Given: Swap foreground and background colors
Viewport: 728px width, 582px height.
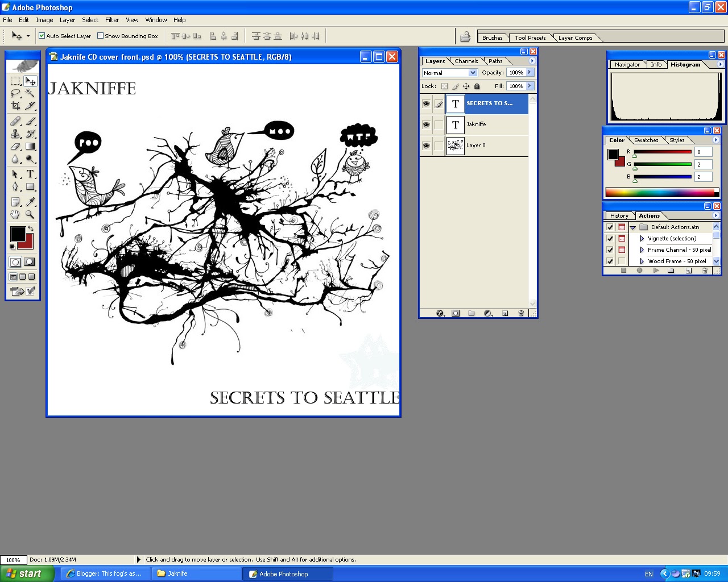Looking at the screenshot, I should [x=31, y=228].
